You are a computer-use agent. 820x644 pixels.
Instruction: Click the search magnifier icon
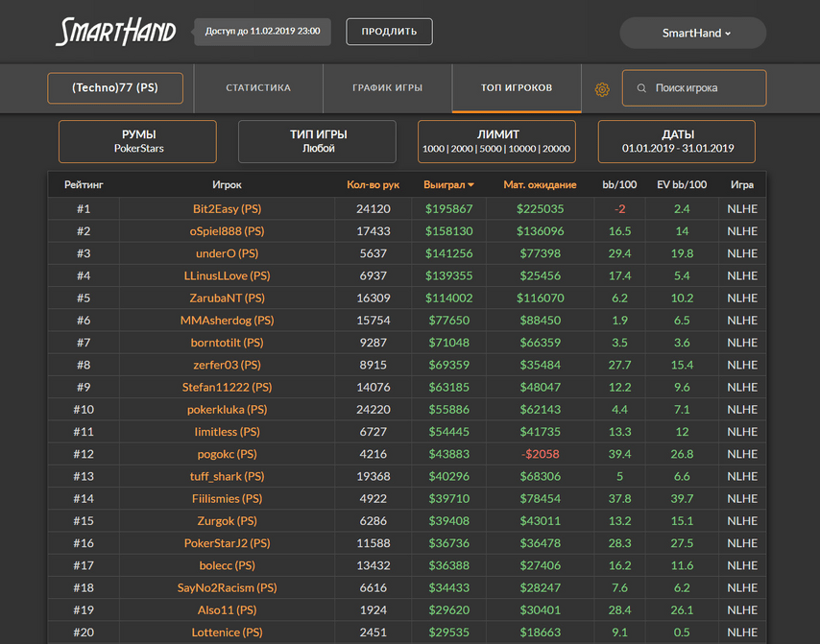click(x=641, y=88)
